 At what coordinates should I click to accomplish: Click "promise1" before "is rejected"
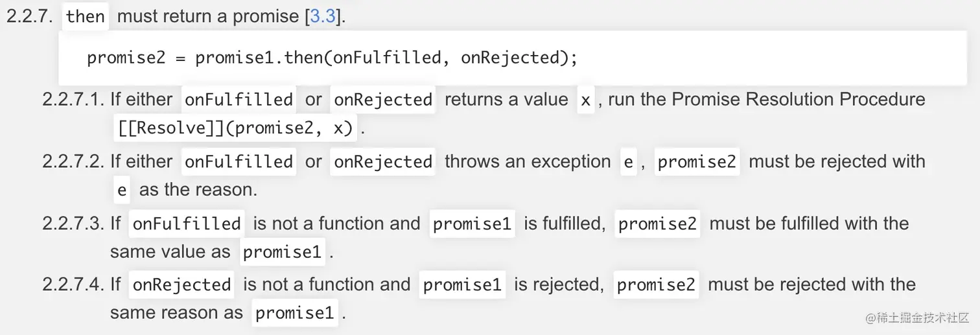[462, 284]
